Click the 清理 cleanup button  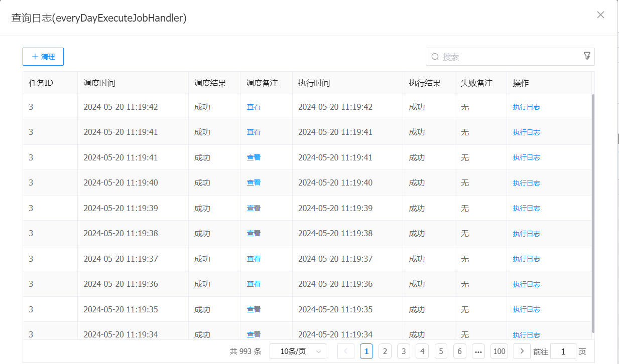tap(43, 57)
